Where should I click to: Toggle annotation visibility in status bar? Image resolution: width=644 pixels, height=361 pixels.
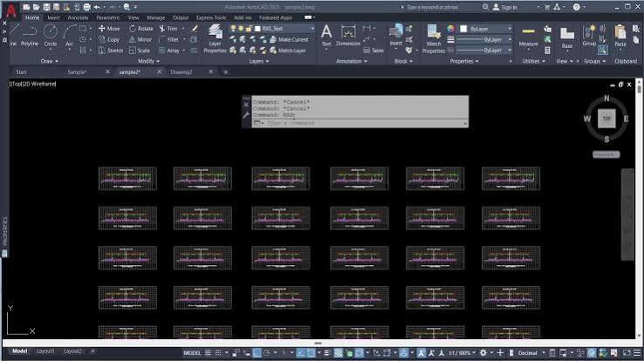tap(421, 353)
